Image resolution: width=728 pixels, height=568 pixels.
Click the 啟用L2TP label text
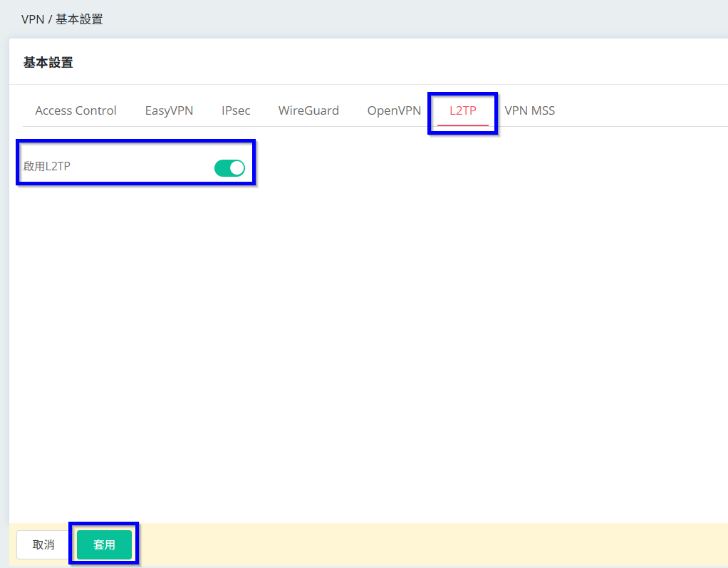[x=47, y=167]
